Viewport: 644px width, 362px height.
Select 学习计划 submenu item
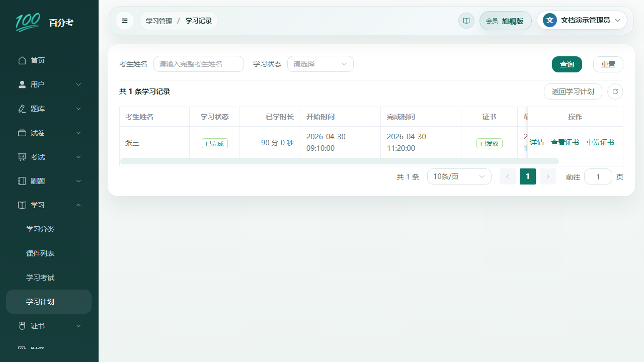coord(49,302)
